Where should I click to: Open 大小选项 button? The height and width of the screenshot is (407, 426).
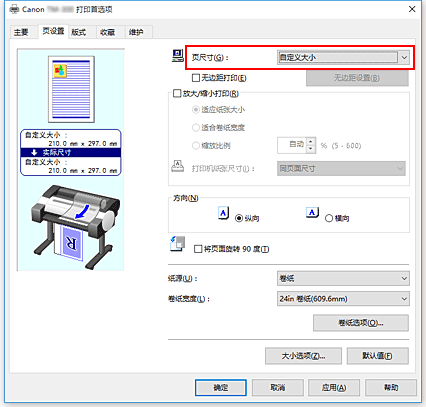coord(303,356)
